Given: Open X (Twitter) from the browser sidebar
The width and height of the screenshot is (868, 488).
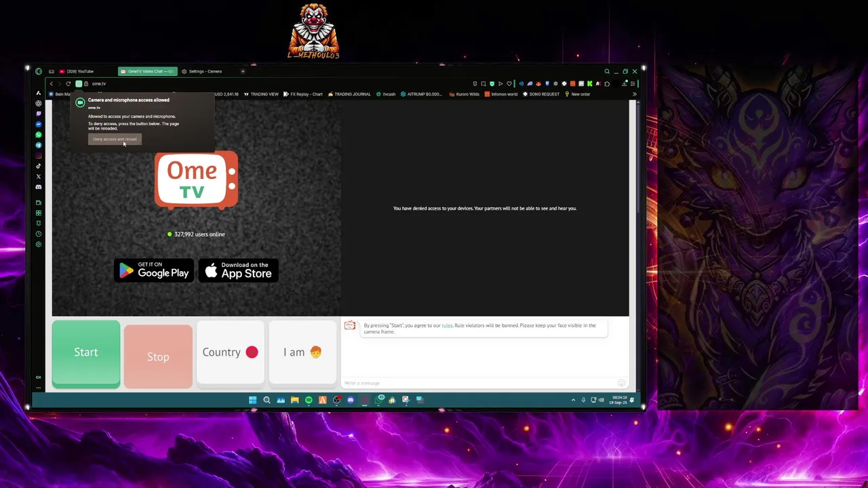Looking at the screenshot, I should [38, 176].
